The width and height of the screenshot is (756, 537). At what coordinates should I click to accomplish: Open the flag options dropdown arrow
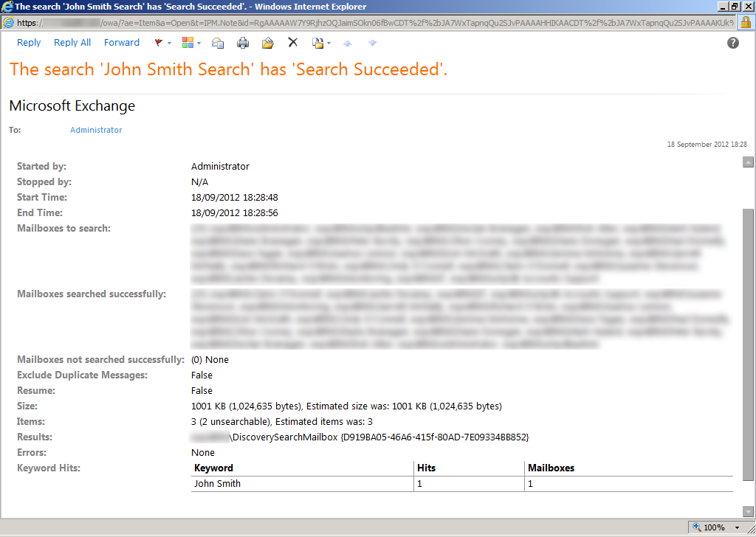point(169,43)
